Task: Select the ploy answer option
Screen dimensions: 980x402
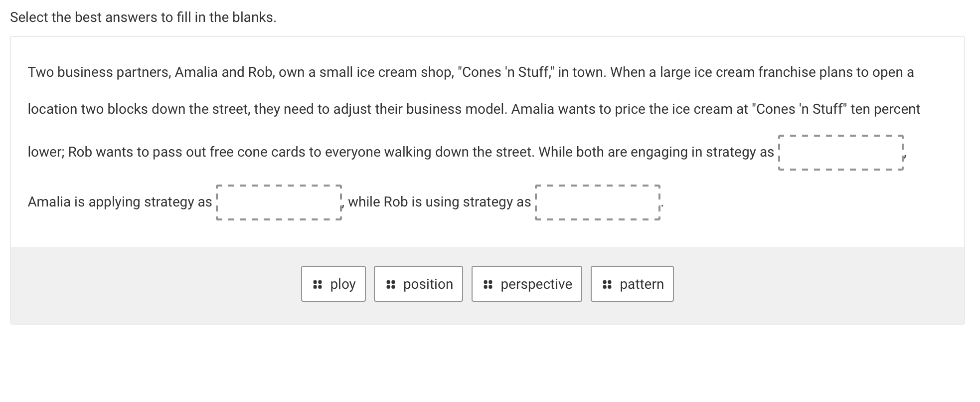Action: click(x=333, y=284)
